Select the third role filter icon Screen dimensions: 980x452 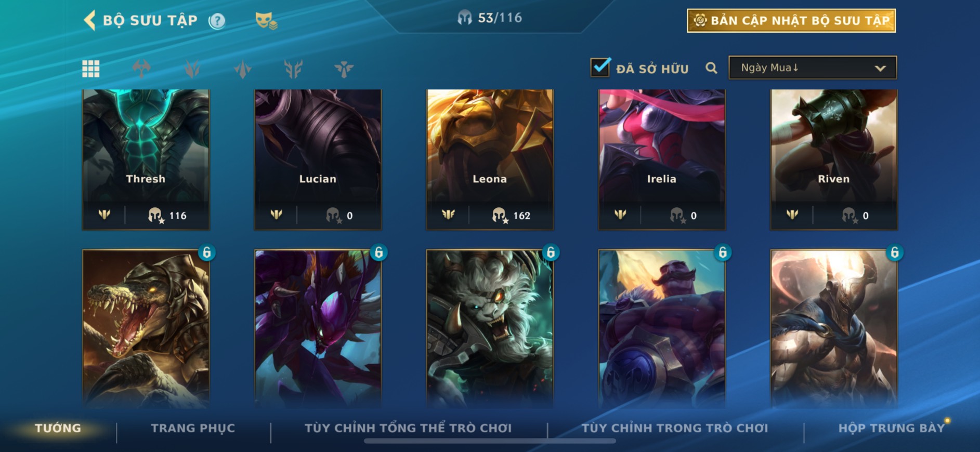coord(242,69)
